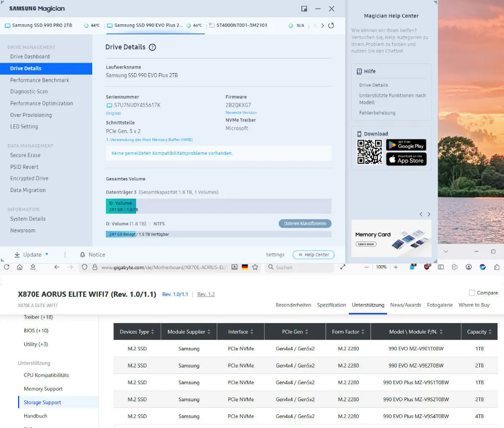This screenshot has height=428, width=504.
Task: Click the Drive Details help question-mark icon
Action: pos(152,47)
